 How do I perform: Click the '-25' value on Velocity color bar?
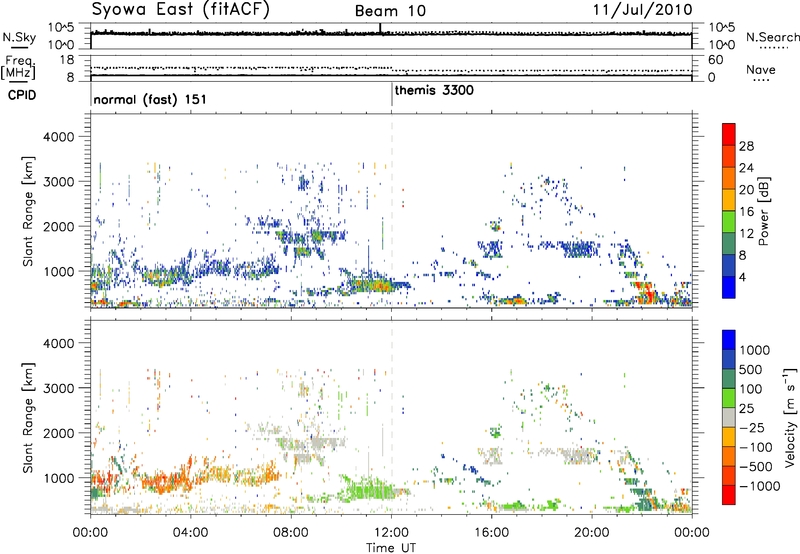click(753, 427)
